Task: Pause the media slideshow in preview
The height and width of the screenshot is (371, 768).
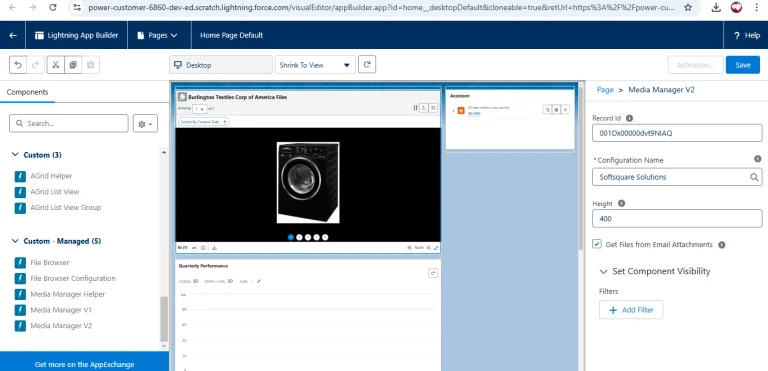Action: (x=415, y=108)
